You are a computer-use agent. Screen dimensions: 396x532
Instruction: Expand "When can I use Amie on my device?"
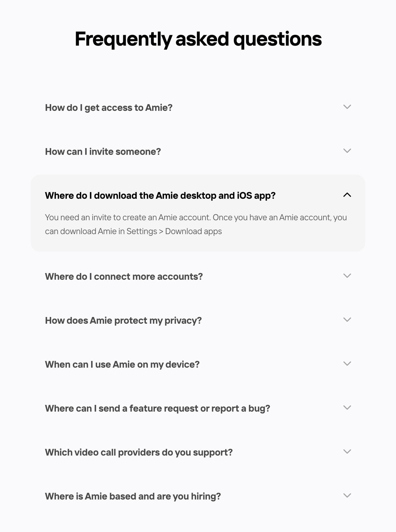(122, 364)
